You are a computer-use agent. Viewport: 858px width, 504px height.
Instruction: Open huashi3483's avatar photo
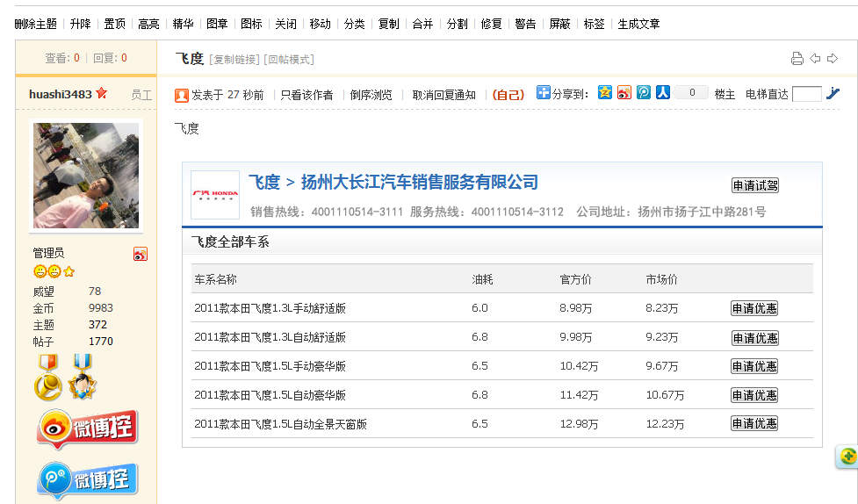point(86,175)
